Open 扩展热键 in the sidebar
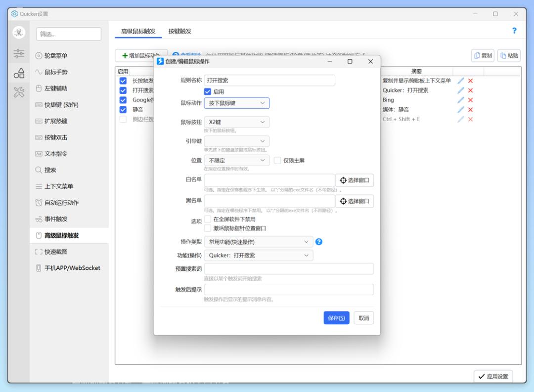The height and width of the screenshot is (392, 534). click(69, 121)
